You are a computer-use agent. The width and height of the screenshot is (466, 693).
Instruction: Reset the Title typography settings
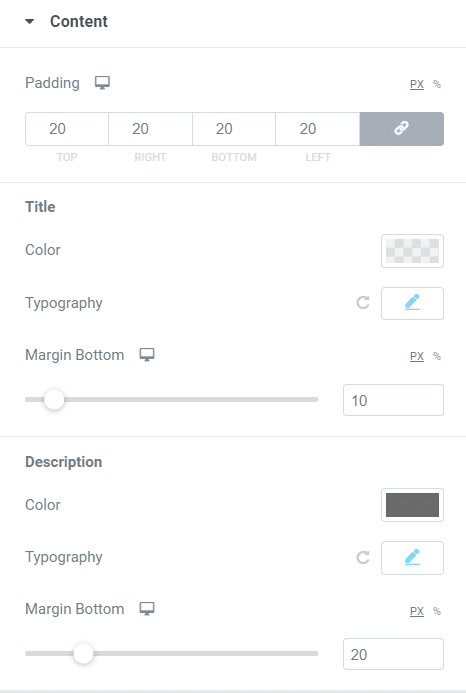click(363, 303)
